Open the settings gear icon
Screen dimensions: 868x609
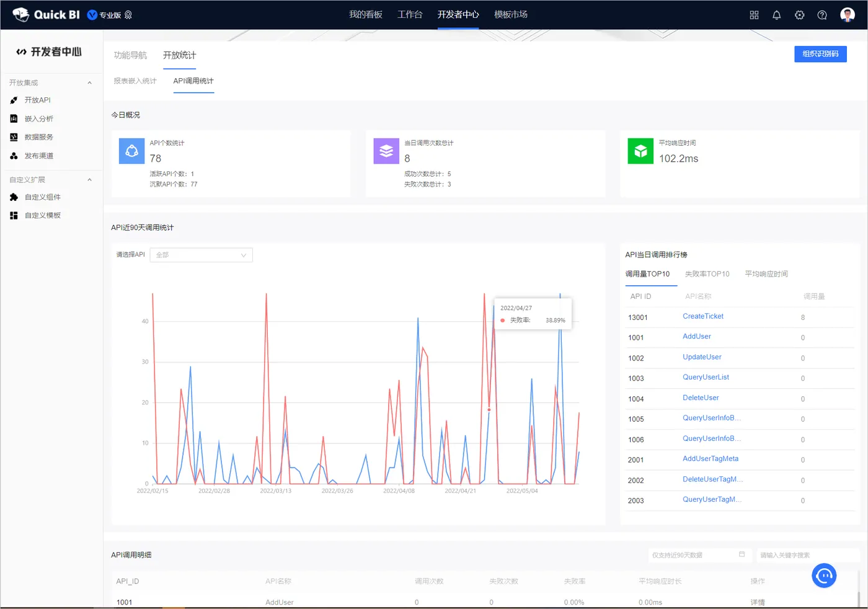(799, 15)
